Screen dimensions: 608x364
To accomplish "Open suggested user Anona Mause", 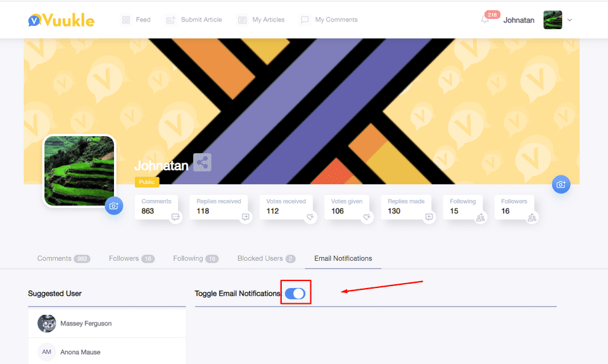I will coord(80,352).
